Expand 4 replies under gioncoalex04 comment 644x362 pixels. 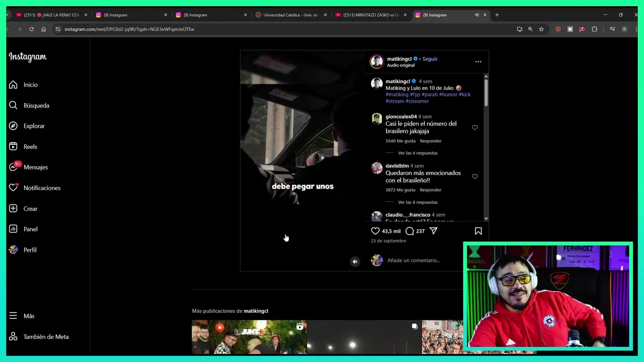pos(418,153)
